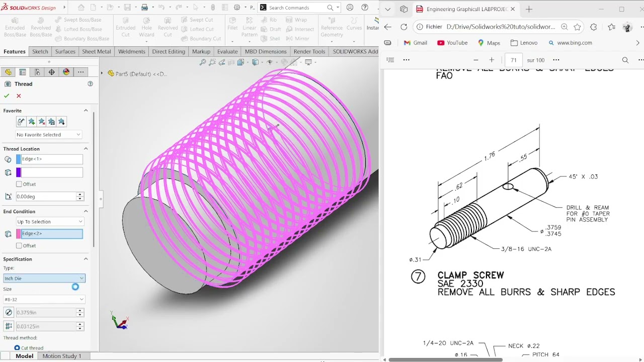Click the blue Edge<1> selection swatch
The height and width of the screenshot is (362, 644).
coord(19,159)
